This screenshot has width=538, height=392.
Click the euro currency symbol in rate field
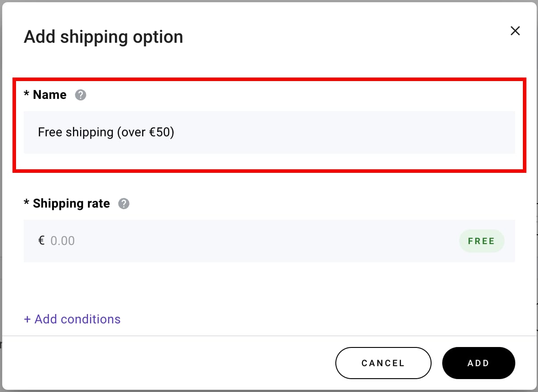point(41,241)
